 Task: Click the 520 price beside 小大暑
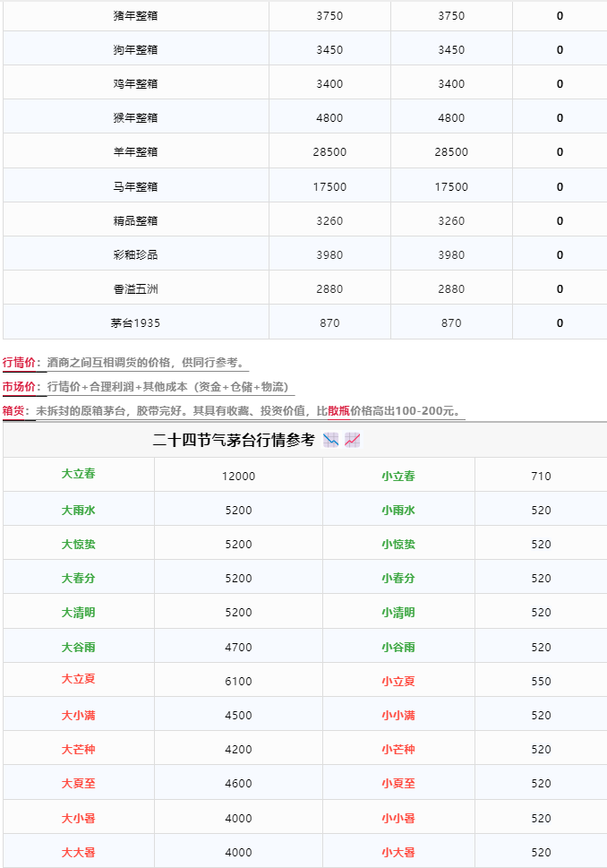pyautogui.click(x=541, y=853)
